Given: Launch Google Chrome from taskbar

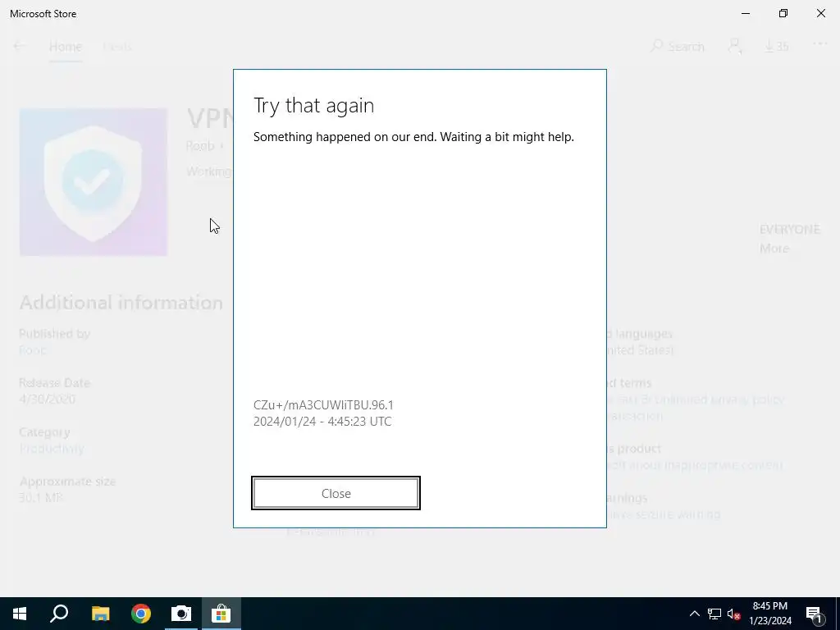Looking at the screenshot, I should pyautogui.click(x=141, y=614).
